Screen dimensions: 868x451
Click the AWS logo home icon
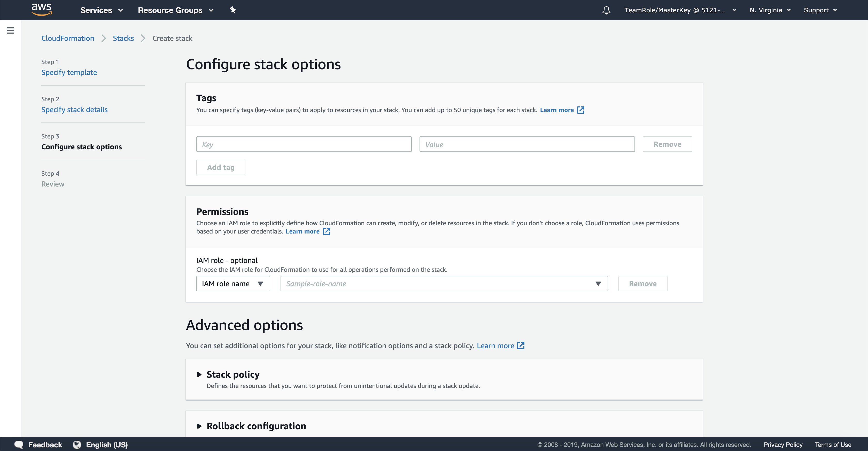pos(41,10)
